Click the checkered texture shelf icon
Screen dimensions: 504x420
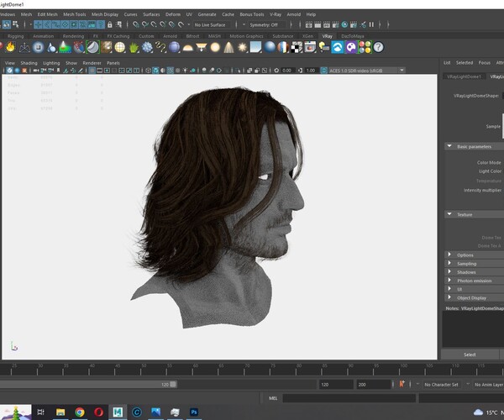[297, 48]
